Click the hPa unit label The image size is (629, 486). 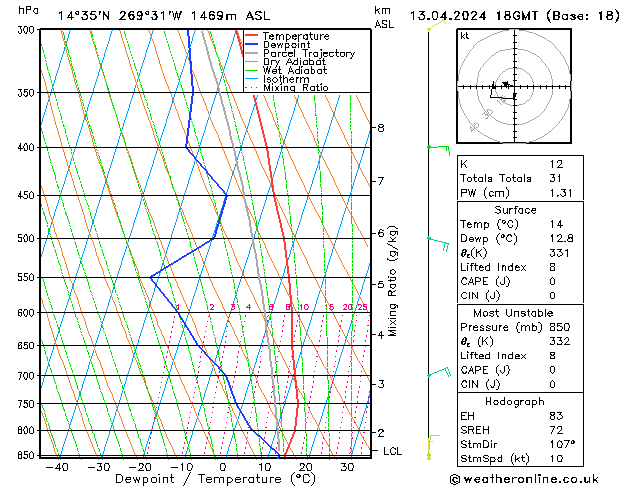point(28,10)
